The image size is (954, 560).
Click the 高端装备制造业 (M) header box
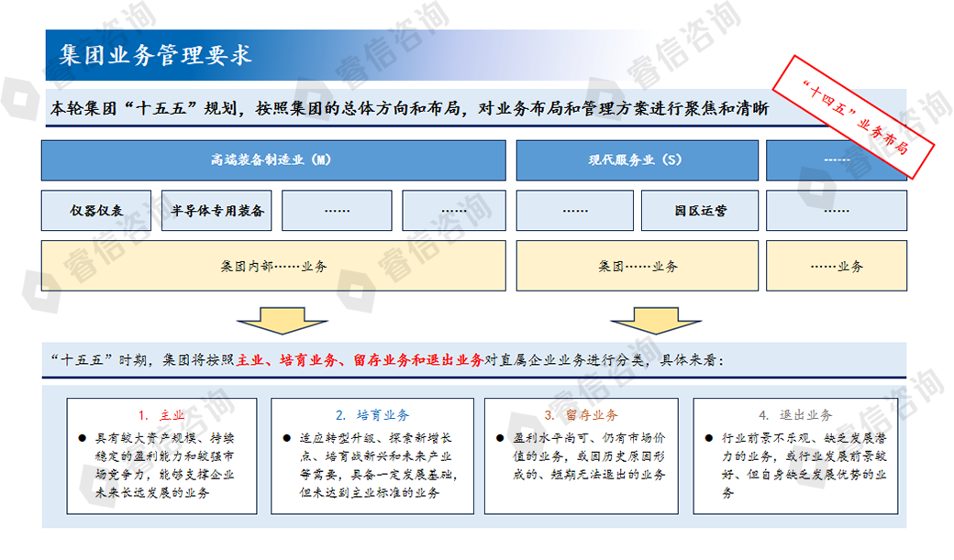coord(273,160)
